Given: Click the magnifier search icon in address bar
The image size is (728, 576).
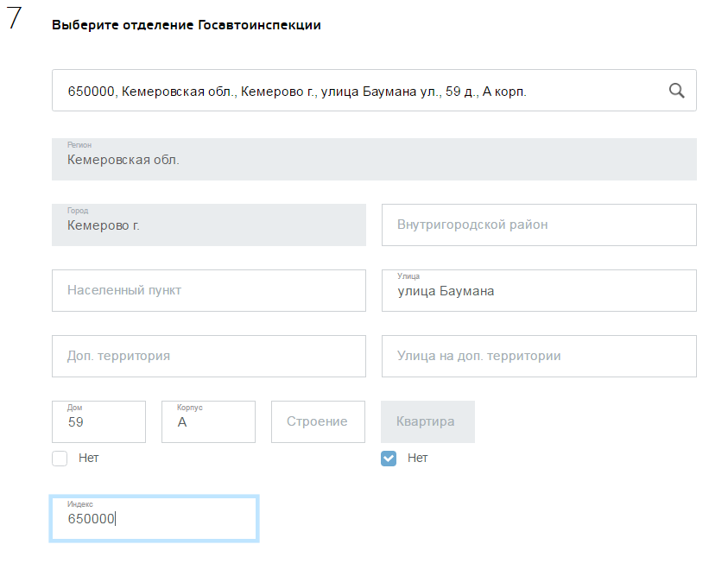Looking at the screenshot, I should pyautogui.click(x=676, y=91).
